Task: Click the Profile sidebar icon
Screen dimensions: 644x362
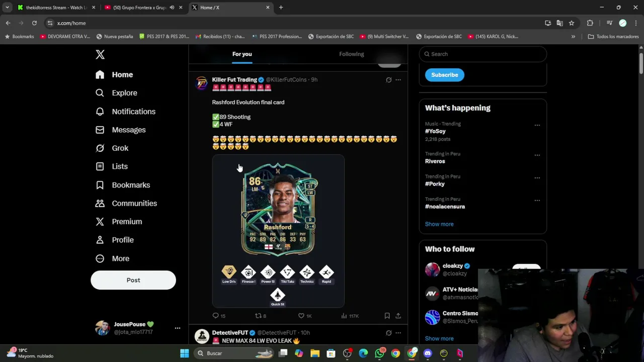Action: point(100,240)
